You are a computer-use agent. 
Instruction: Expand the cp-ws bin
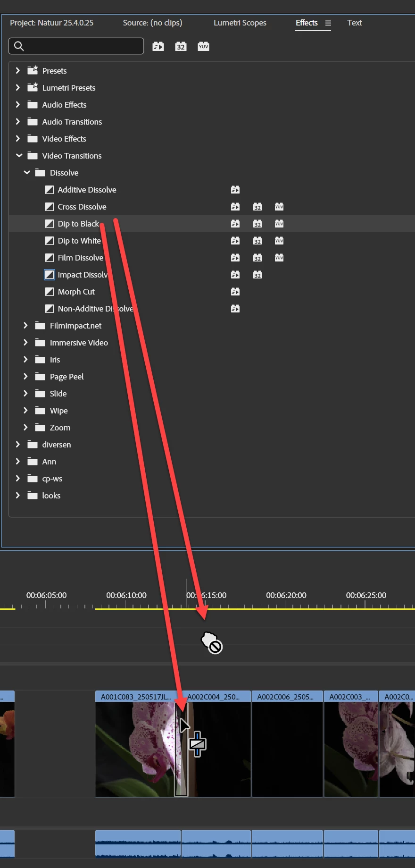tap(18, 478)
